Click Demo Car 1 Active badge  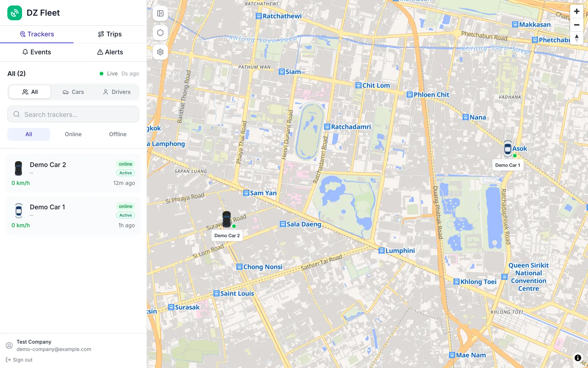click(125, 215)
